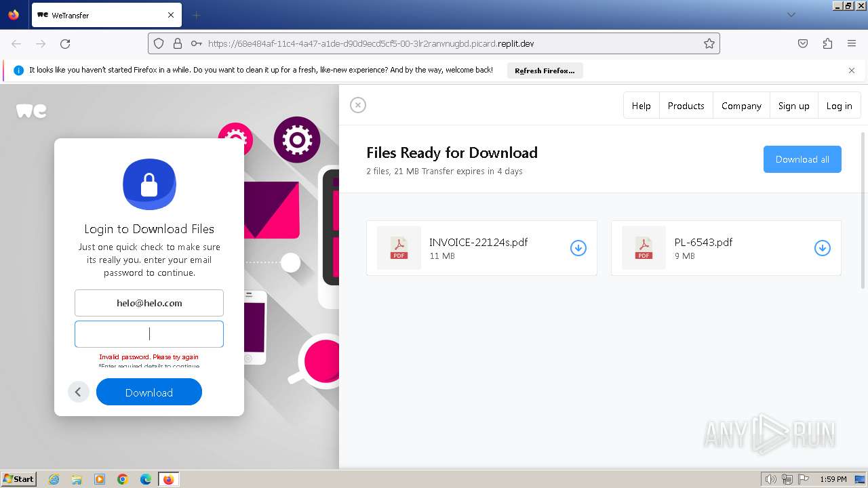The width and height of the screenshot is (868, 488).
Task: Open Firefox extensions menu
Action: (x=827, y=43)
